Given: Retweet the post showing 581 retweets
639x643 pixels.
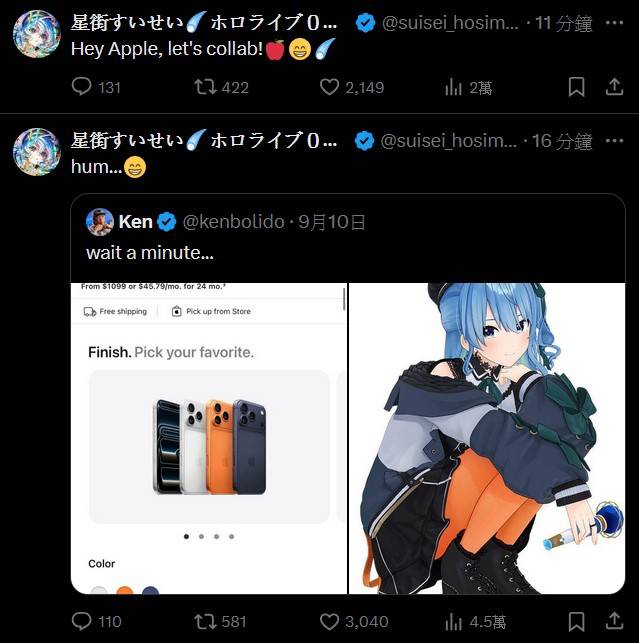Looking at the screenshot, I should coord(205,621).
